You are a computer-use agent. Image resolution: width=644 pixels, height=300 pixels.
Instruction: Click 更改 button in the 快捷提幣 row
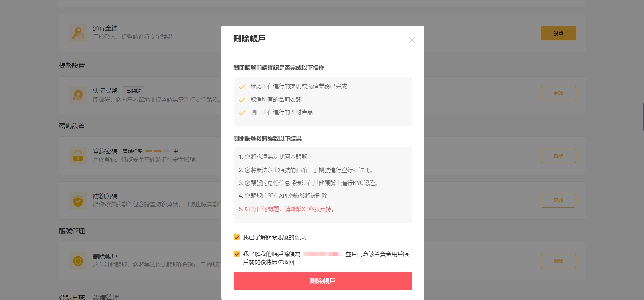click(558, 93)
